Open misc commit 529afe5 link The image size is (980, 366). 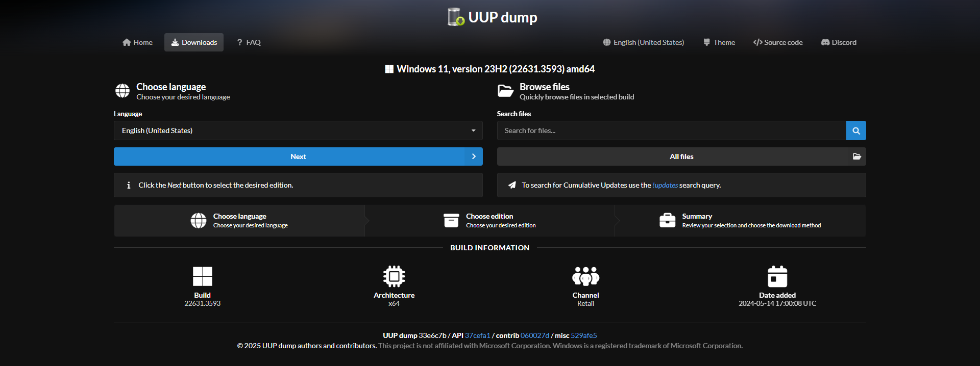[x=584, y=335]
